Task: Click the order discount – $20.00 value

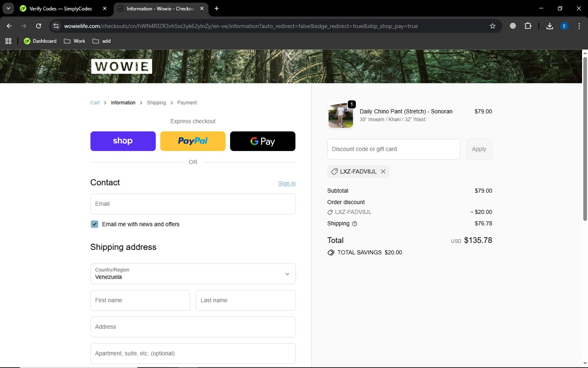Action: point(481,212)
